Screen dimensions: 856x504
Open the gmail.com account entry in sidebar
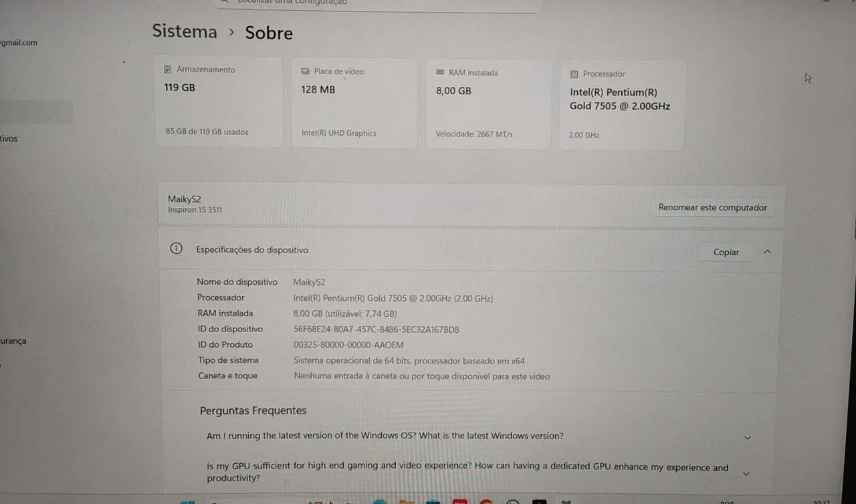pyautogui.click(x=19, y=43)
